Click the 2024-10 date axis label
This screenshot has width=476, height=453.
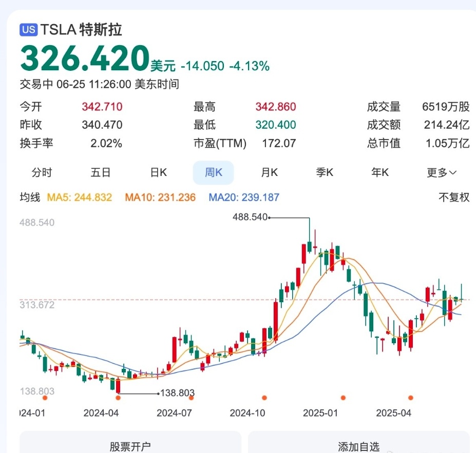[247, 413]
